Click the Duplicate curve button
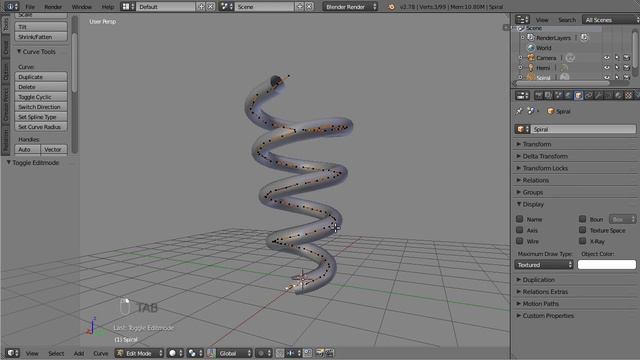Viewport: 640px width, 360px height. [41, 77]
